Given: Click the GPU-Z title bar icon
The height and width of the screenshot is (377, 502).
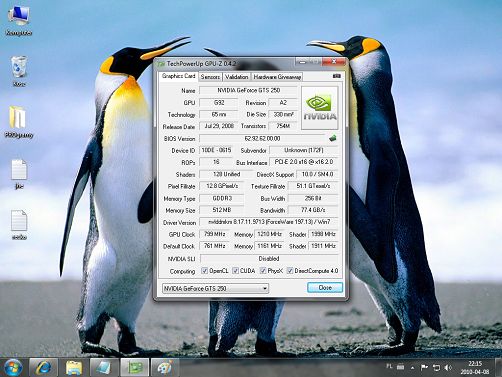Looking at the screenshot, I should tap(161, 63).
